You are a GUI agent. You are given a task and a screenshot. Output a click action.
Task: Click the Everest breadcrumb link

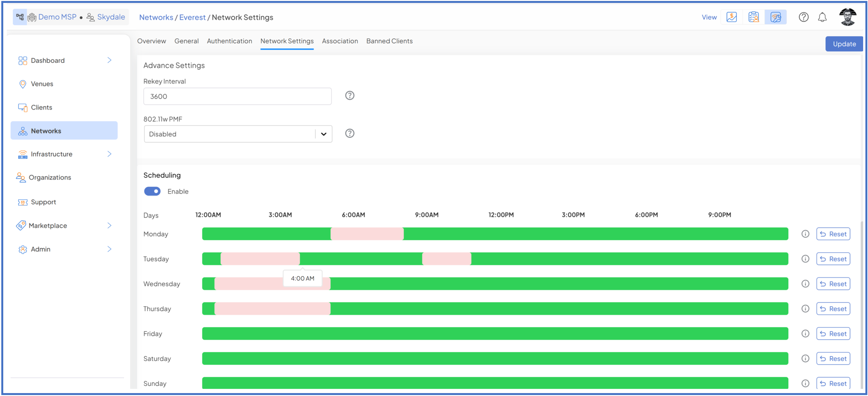[192, 17]
